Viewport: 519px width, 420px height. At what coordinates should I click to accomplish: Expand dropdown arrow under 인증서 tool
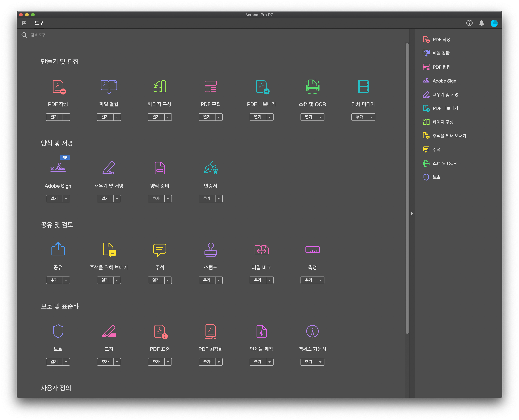pos(219,199)
